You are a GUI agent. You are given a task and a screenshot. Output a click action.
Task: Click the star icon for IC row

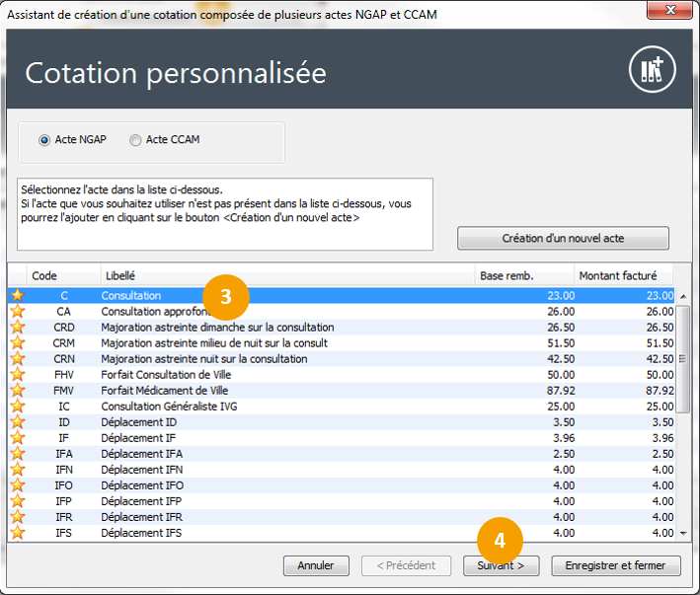click(17, 406)
